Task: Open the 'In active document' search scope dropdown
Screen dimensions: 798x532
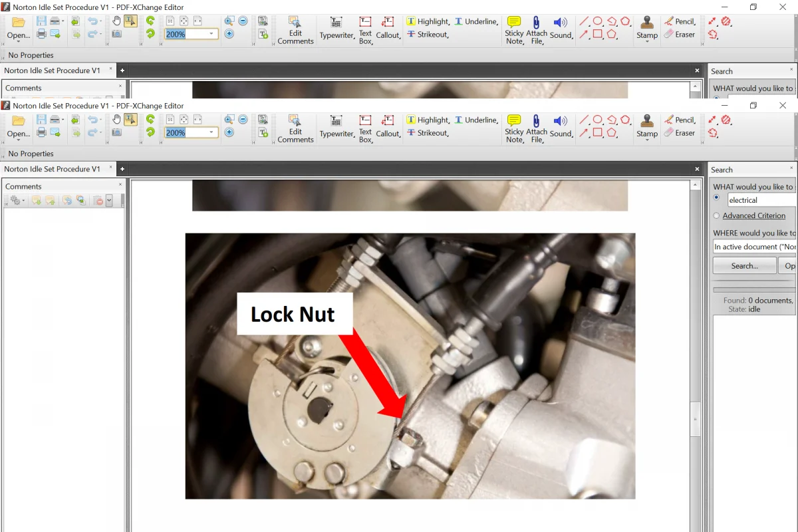Action: click(754, 247)
